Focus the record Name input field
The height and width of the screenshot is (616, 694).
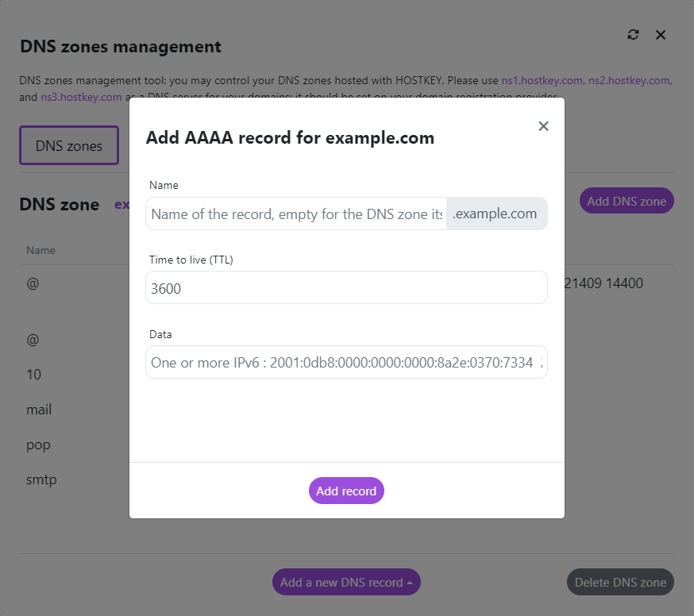pos(296,214)
